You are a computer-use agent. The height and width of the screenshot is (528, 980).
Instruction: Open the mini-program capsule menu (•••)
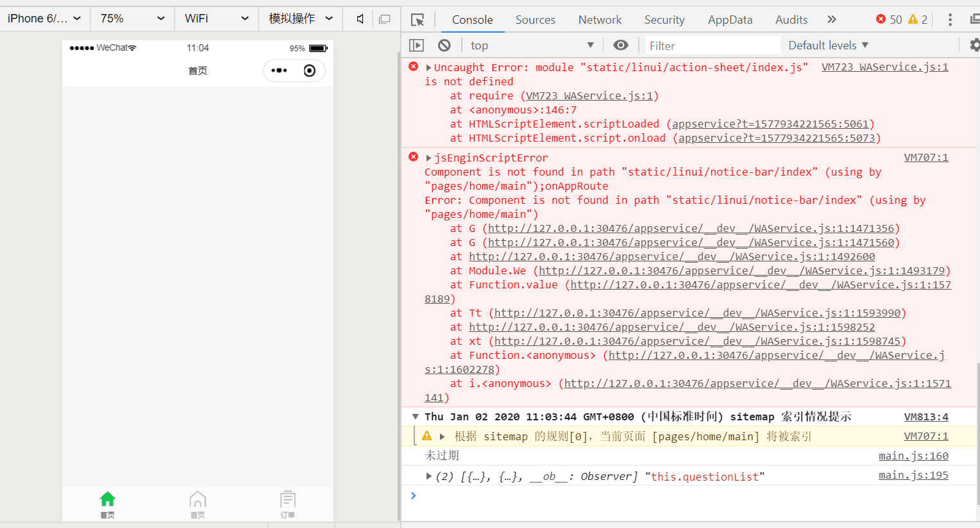[x=280, y=70]
